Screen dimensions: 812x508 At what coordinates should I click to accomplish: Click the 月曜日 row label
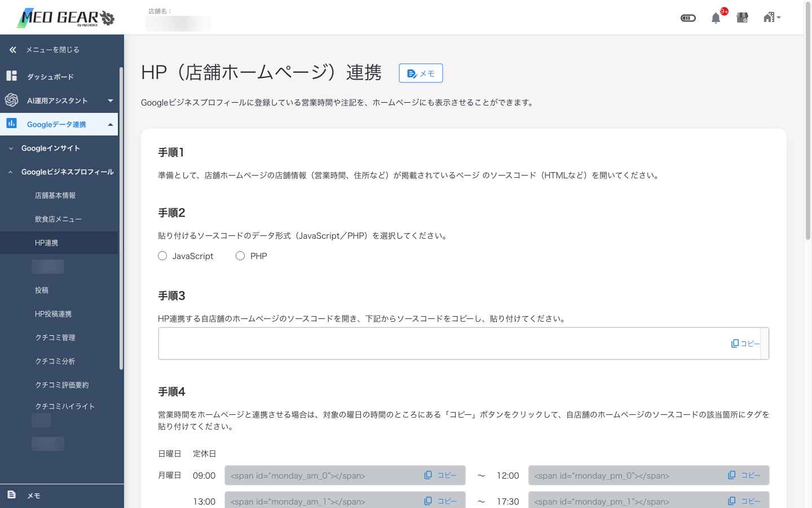pyautogui.click(x=170, y=475)
